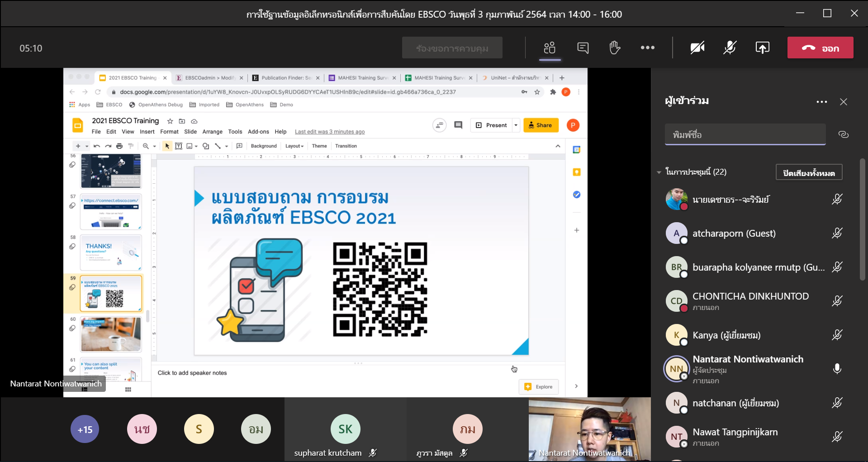Toggle the camera on
The width and height of the screenshot is (868, 462).
(x=697, y=48)
